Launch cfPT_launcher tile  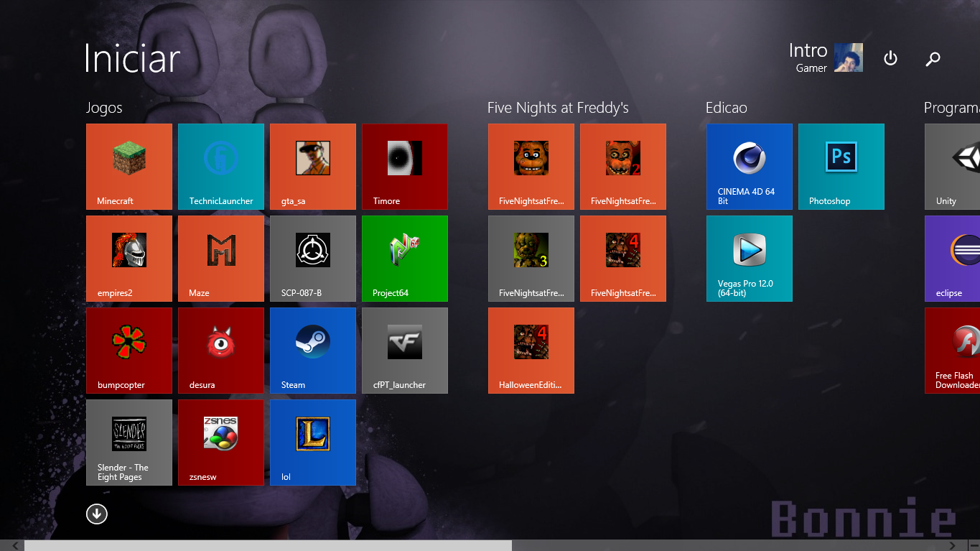pyautogui.click(x=405, y=351)
